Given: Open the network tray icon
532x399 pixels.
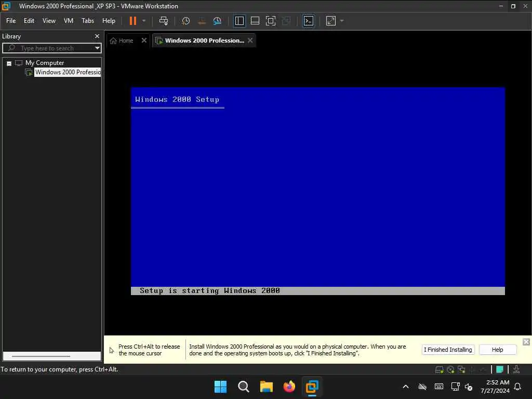Looking at the screenshot, I should (x=455, y=387).
